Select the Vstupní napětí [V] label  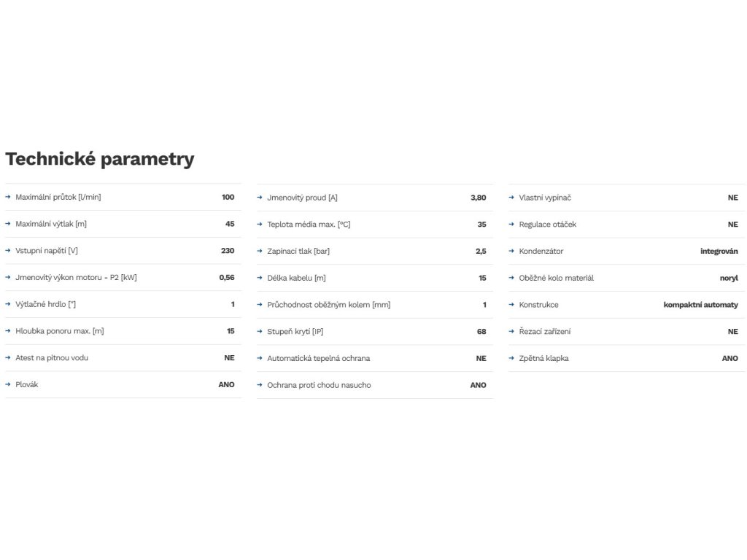point(46,251)
